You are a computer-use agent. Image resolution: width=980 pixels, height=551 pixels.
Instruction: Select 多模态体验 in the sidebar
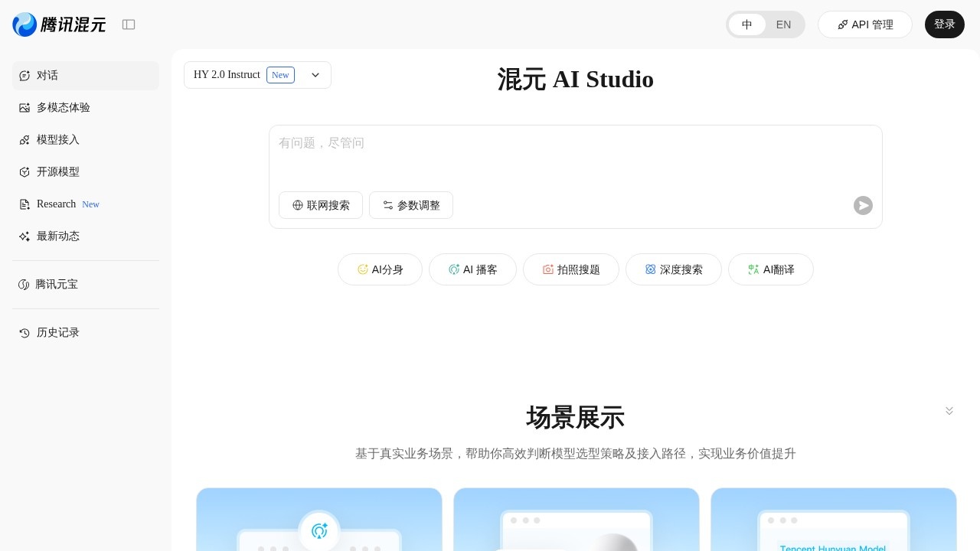[x=64, y=107]
